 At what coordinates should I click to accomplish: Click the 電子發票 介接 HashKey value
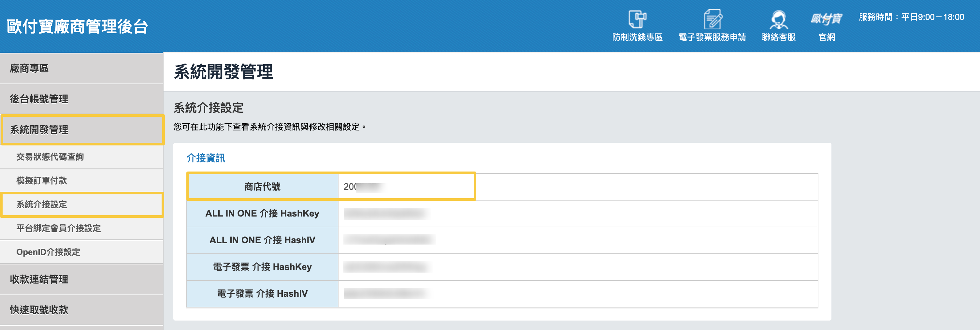coord(386,267)
